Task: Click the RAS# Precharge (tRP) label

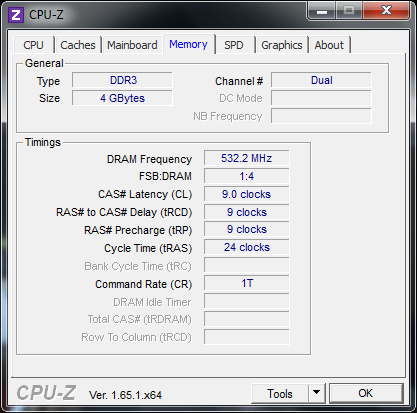Action: coord(138,230)
